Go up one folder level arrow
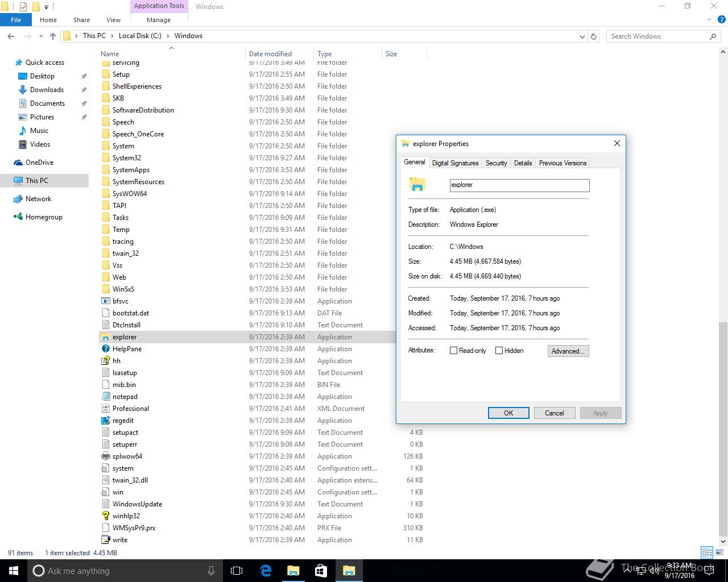This screenshot has height=582, width=728. 53,36
